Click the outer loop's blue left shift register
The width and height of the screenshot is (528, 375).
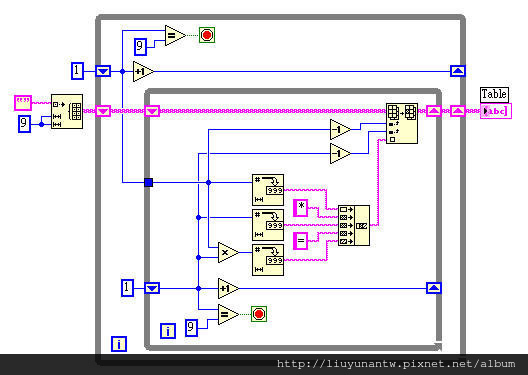coord(103,71)
